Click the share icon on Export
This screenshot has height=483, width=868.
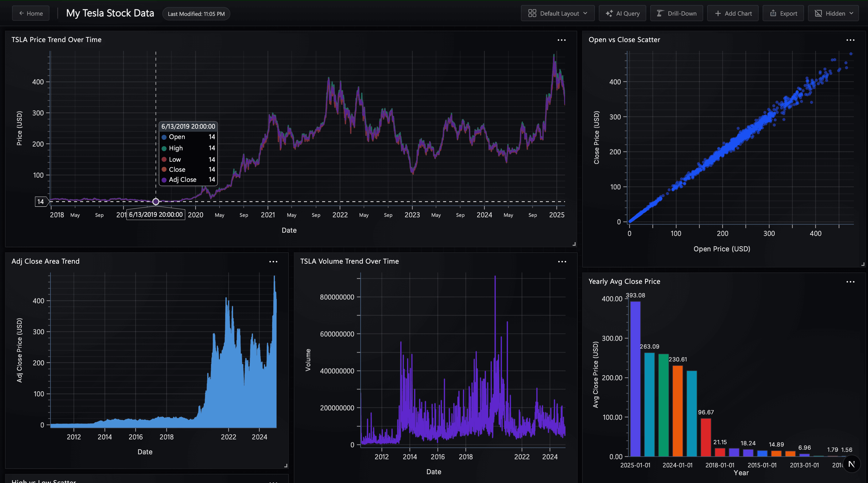[x=773, y=13]
